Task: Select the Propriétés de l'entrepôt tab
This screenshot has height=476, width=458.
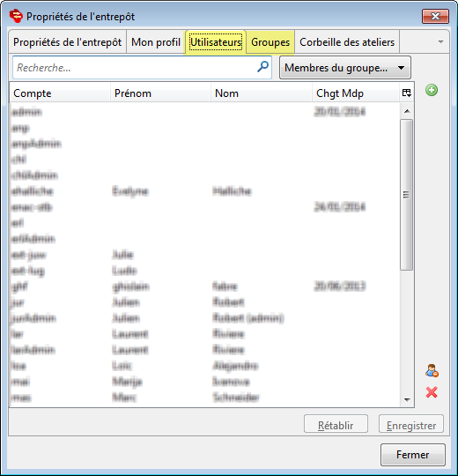Action: [67, 42]
